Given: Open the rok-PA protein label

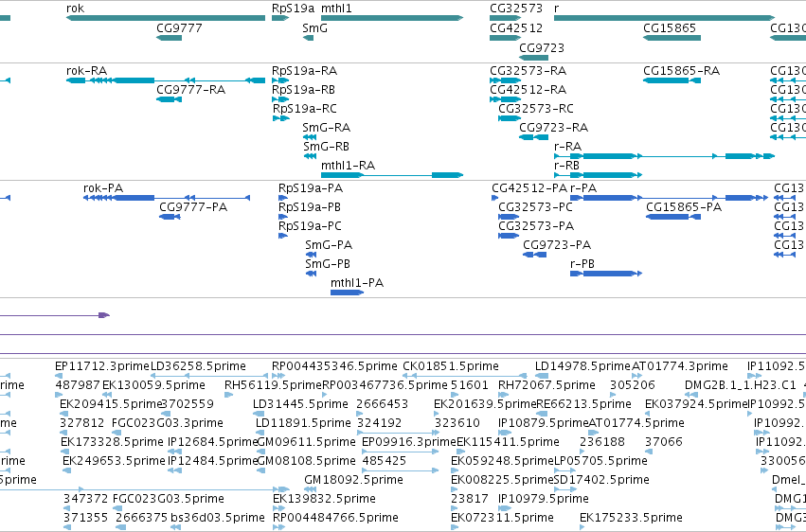Looking at the screenshot, I should pyautogui.click(x=103, y=188).
